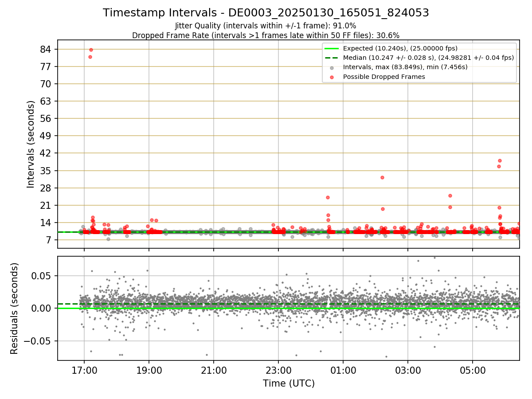Click the 'Jitter Quality' subtitle line
Viewport: 532px width, 399px height.
coord(266,26)
